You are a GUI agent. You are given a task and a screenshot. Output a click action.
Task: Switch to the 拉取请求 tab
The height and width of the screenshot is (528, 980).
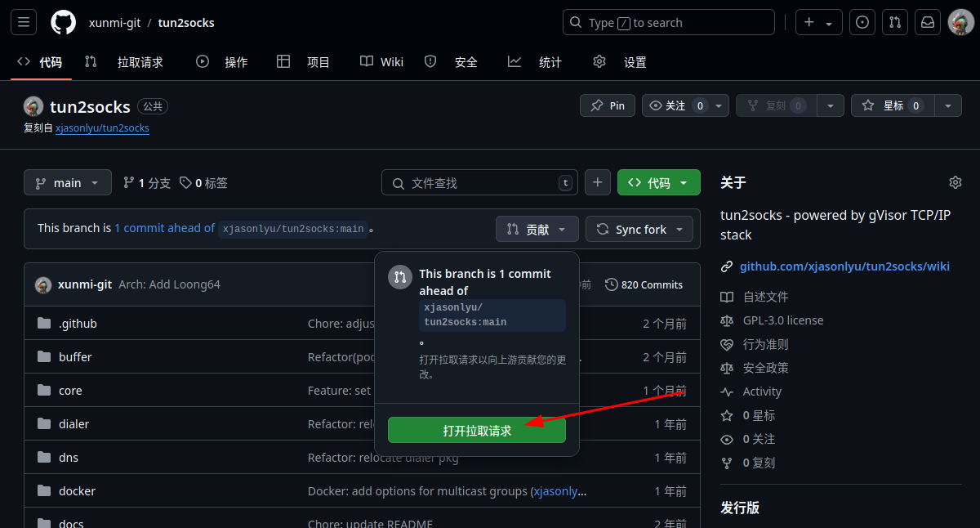(124, 62)
